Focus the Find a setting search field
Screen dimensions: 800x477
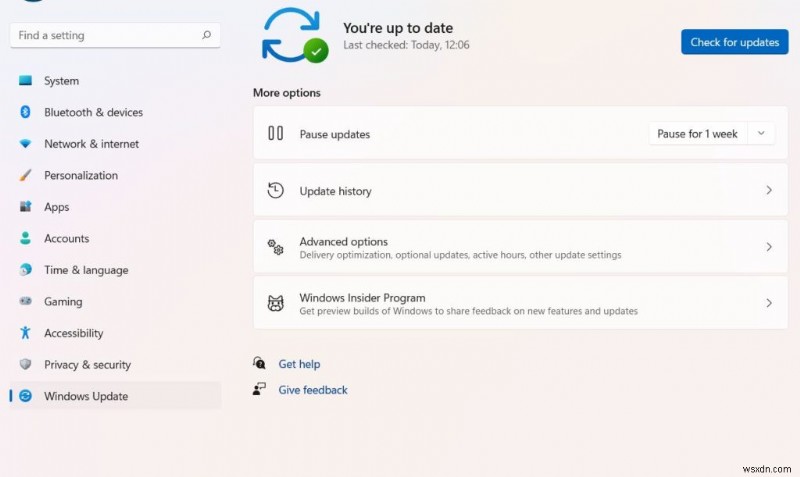[x=115, y=35]
